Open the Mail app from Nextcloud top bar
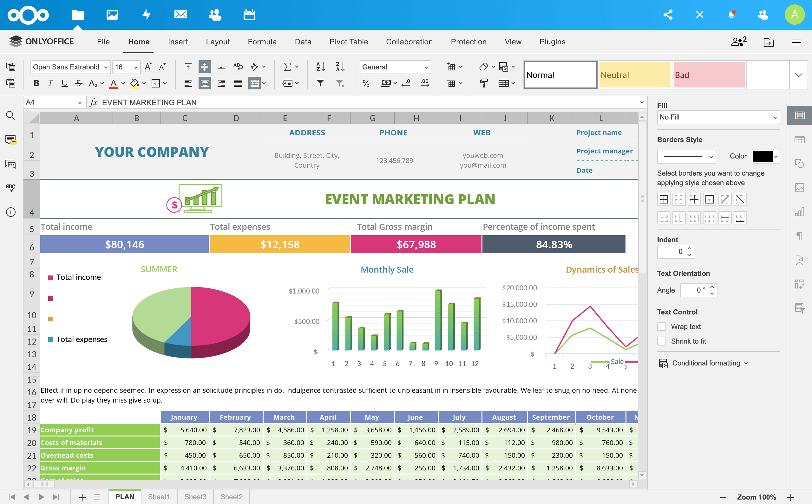Screen dimensions: 812x504 180,14
